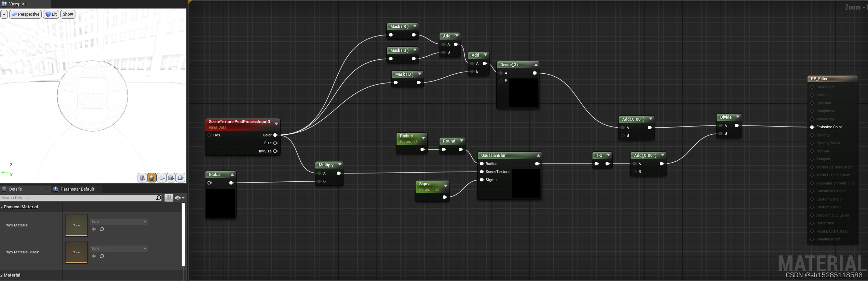Viewport: 868px width, 281px height.
Task: Click the Size output pin on SceneTexture node
Action: click(x=275, y=143)
